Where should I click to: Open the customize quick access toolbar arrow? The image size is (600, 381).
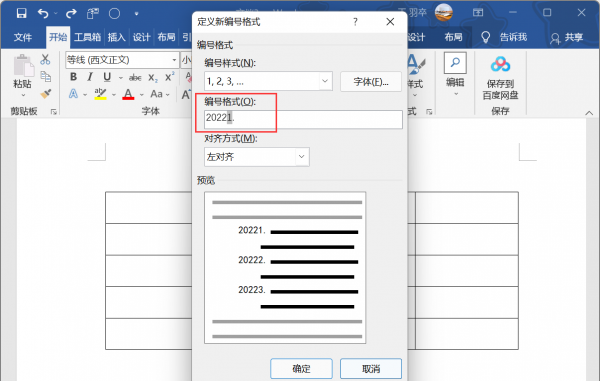coord(137,14)
